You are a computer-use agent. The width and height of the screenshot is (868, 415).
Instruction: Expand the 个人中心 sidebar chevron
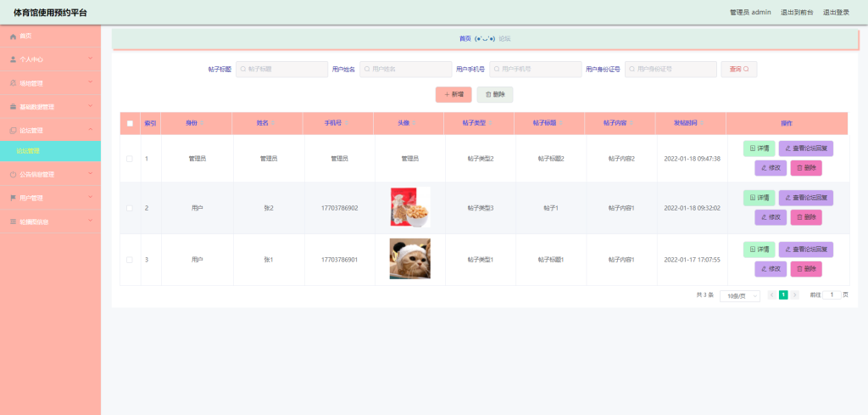click(x=90, y=59)
